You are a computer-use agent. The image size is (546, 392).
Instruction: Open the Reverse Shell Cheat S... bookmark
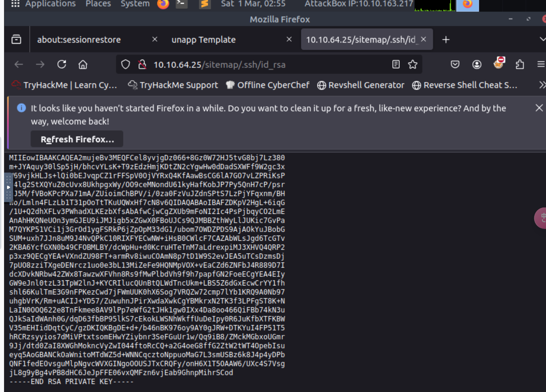[465, 85]
